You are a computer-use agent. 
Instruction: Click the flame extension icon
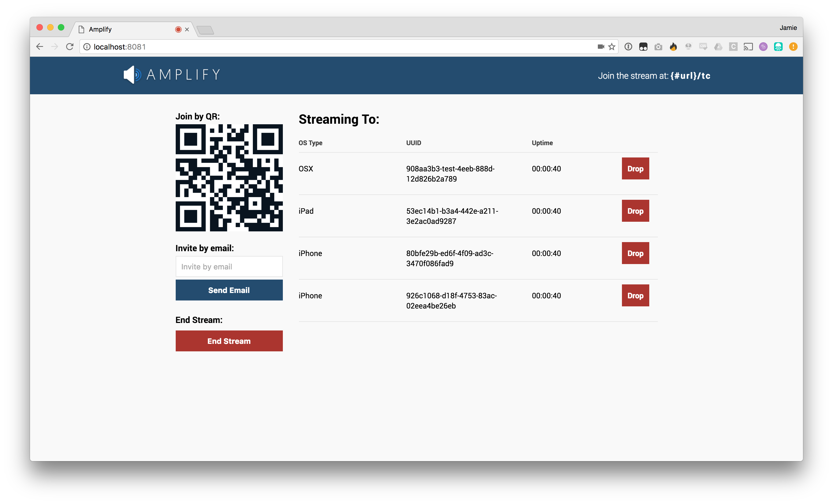pos(673,47)
